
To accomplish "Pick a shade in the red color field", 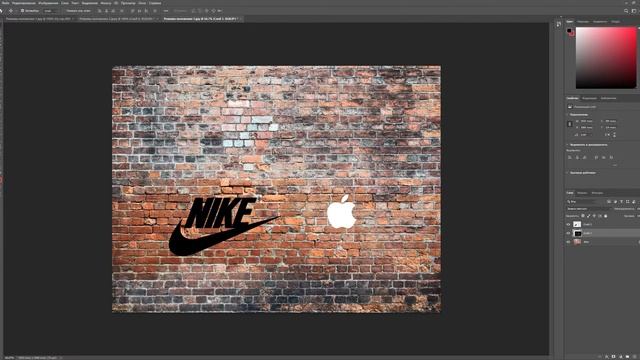I will [x=606, y=58].
